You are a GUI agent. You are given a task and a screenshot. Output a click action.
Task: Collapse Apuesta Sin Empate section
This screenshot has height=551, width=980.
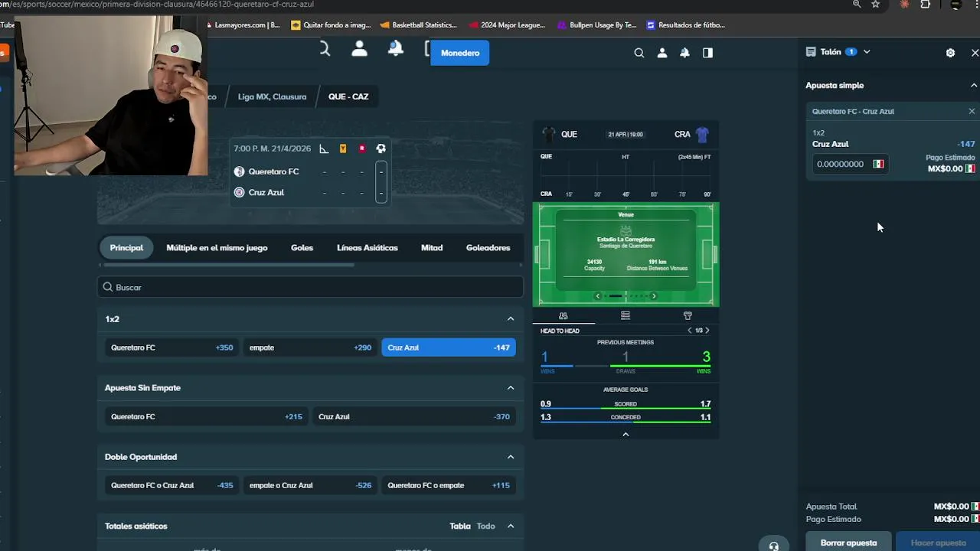[x=511, y=388]
